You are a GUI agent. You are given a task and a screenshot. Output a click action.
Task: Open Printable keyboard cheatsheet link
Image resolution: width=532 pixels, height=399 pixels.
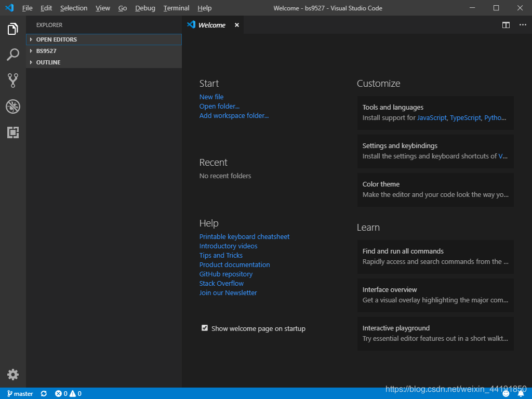[x=244, y=237]
